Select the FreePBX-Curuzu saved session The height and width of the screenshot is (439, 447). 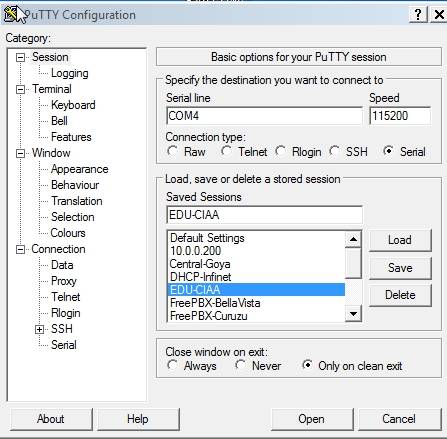pos(256,315)
